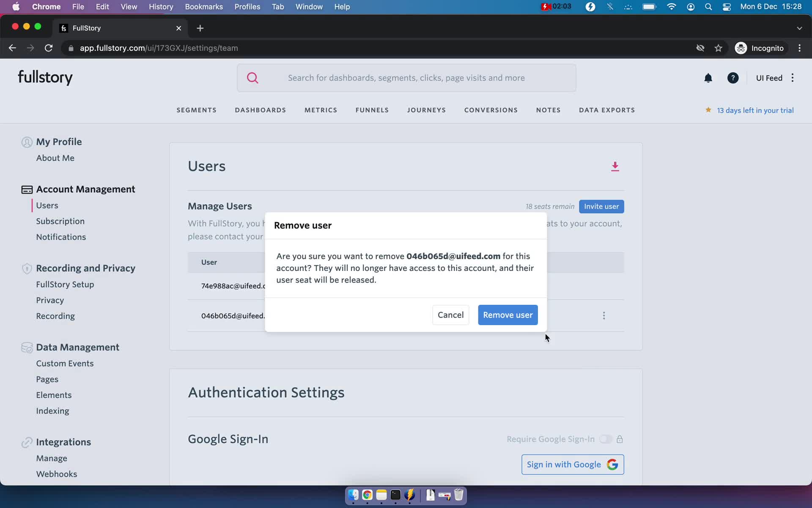Screen dimensions: 812x508
Task: Open Chrome three-dot browser menu
Action: click(x=799, y=48)
